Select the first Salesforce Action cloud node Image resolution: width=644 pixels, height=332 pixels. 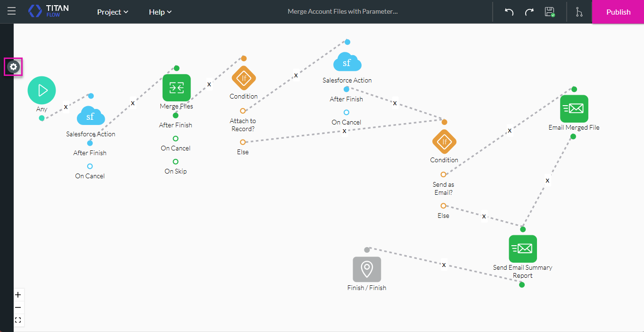coord(91,116)
